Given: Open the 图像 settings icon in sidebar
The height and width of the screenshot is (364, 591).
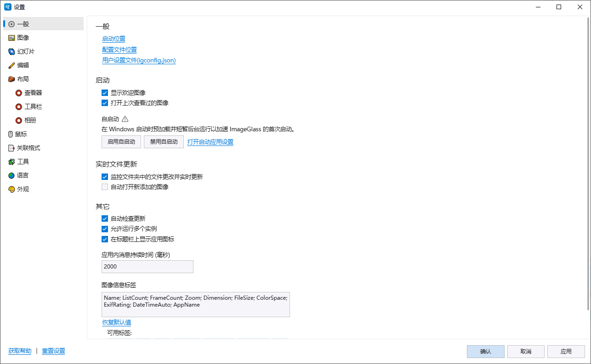Looking at the screenshot, I should [x=11, y=38].
